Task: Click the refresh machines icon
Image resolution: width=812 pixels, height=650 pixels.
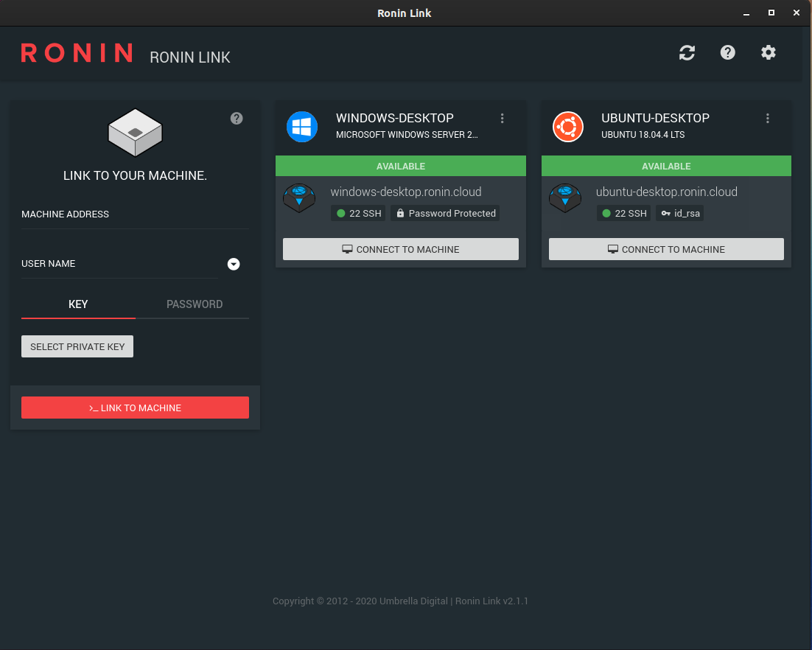Action: point(687,52)
